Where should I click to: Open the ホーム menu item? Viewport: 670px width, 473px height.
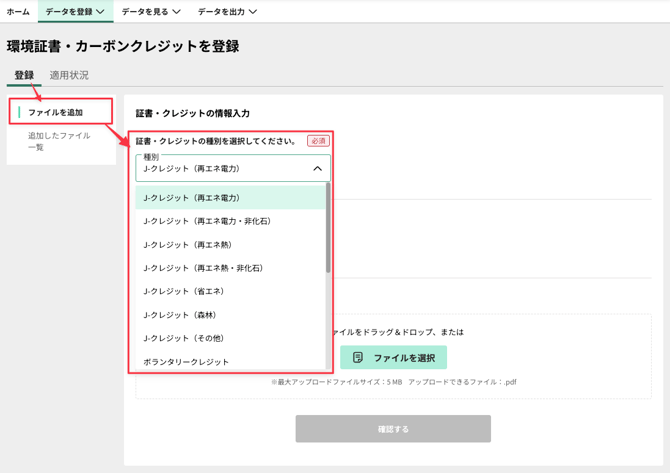pyautogui.click(x=18, y=12)
